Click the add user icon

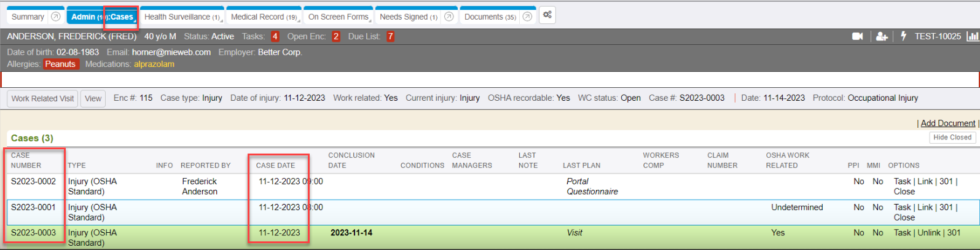coord(882,36)
